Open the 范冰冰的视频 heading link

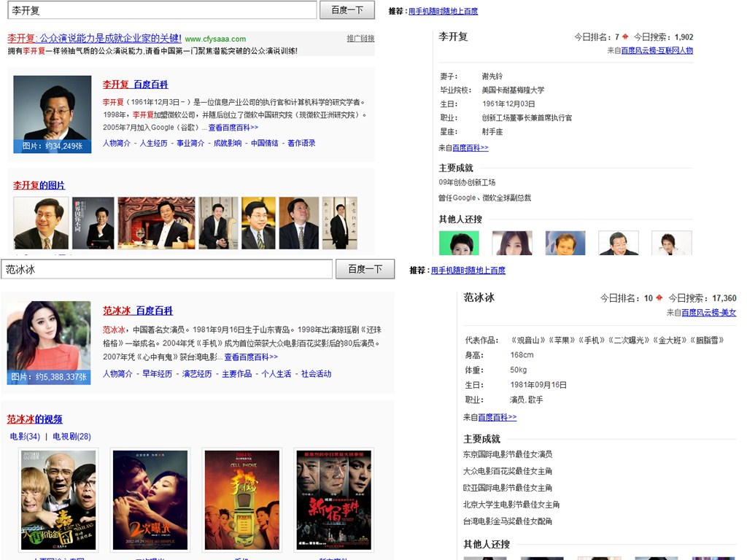tap(34, 419)
